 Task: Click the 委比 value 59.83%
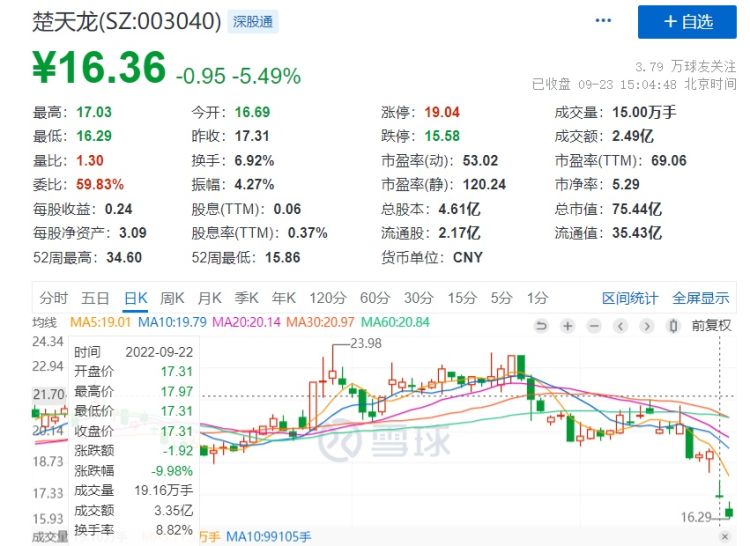pos(100,185)
